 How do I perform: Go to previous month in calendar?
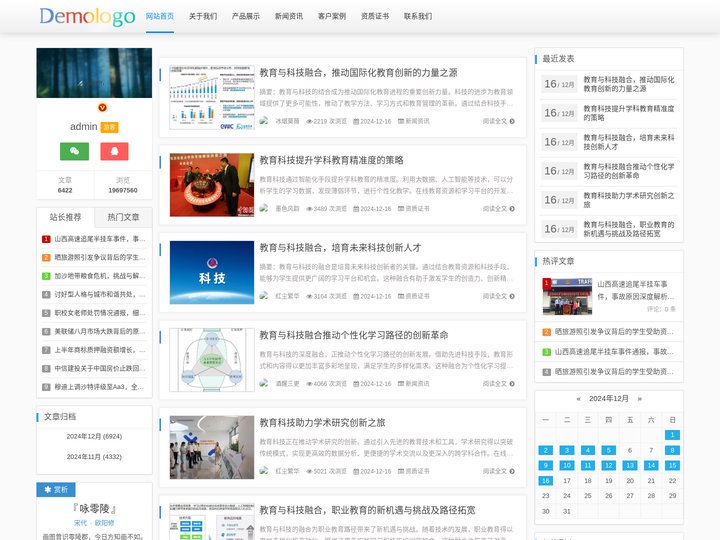[x=579, y=399]
